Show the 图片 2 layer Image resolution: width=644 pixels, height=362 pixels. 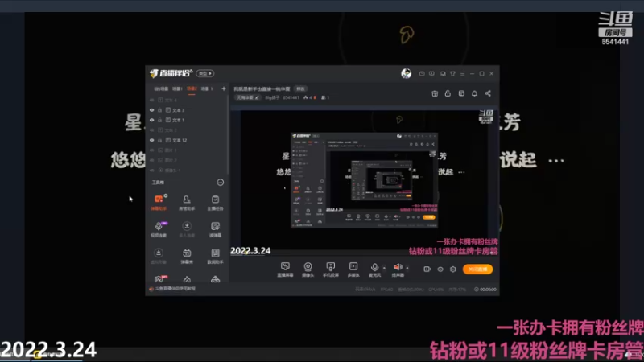151,160
